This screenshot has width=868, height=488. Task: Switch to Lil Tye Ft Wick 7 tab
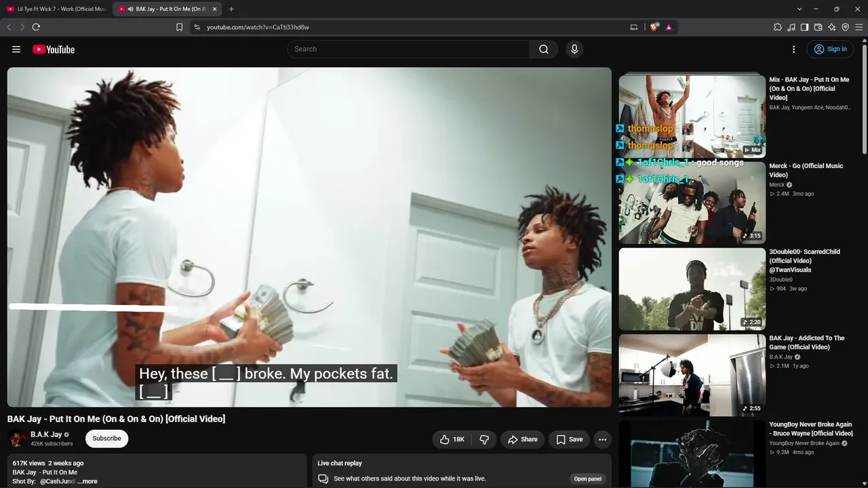(x=56, y=9)
